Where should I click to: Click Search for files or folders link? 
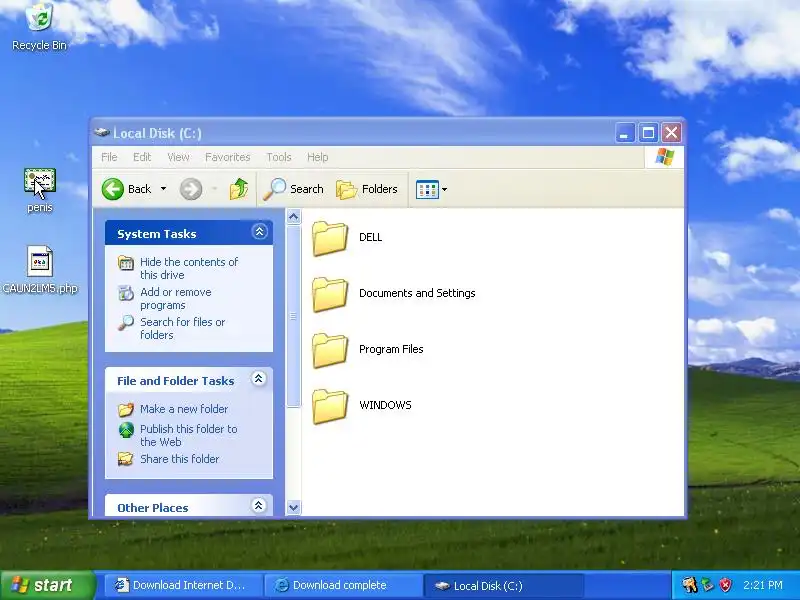click(x=183, y=329)
